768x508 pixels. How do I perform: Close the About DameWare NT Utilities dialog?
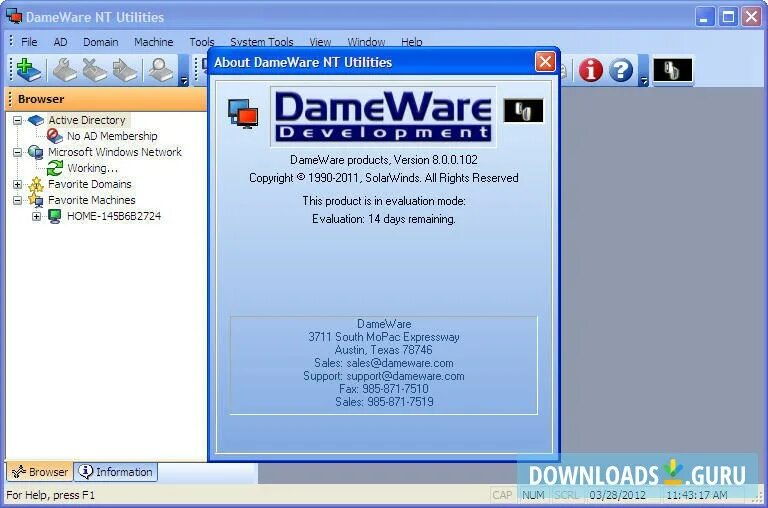pyautogui.click(x=545, y=62)
